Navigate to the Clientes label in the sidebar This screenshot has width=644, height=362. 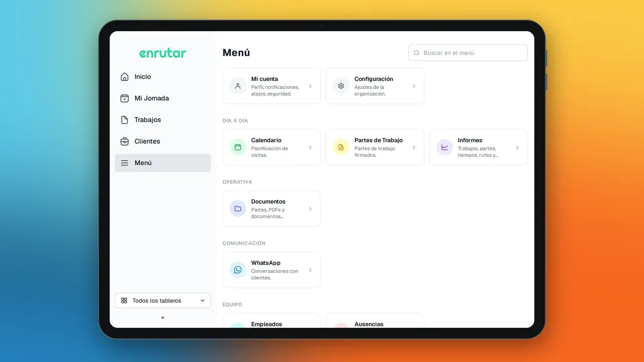pyautogui.click(x=147, y=141)
